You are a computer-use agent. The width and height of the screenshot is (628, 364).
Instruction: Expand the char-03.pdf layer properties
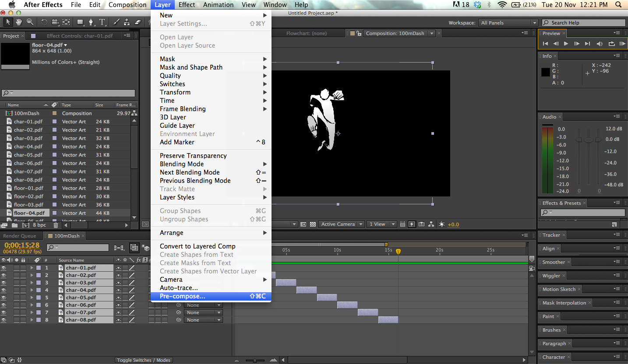click(32, 283)
